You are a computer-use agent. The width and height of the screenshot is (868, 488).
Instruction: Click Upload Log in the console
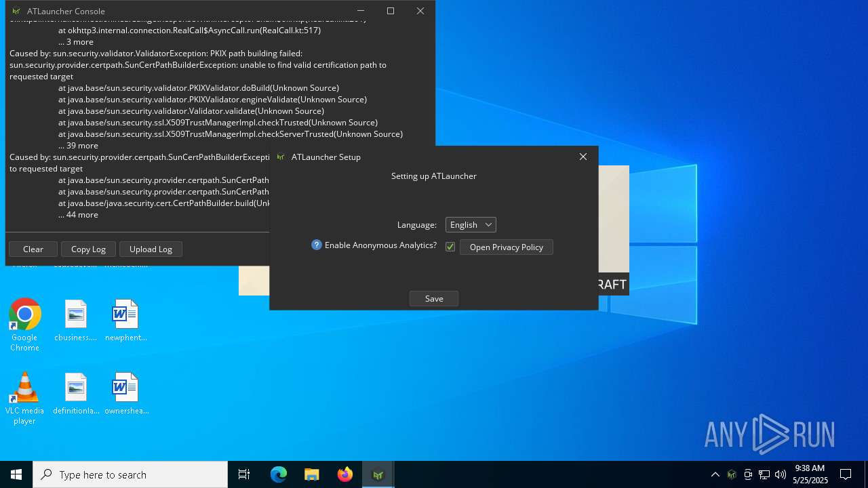point(151,249)
